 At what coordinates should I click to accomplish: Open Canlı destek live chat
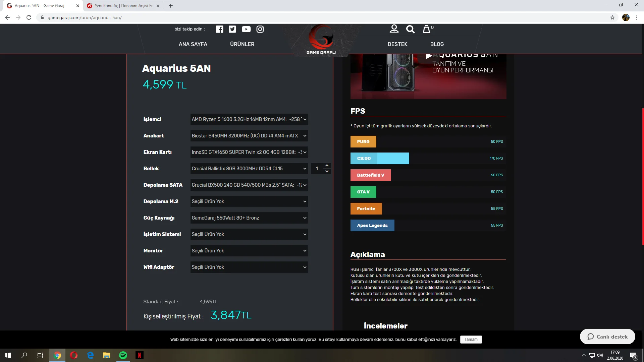point(607,337)
